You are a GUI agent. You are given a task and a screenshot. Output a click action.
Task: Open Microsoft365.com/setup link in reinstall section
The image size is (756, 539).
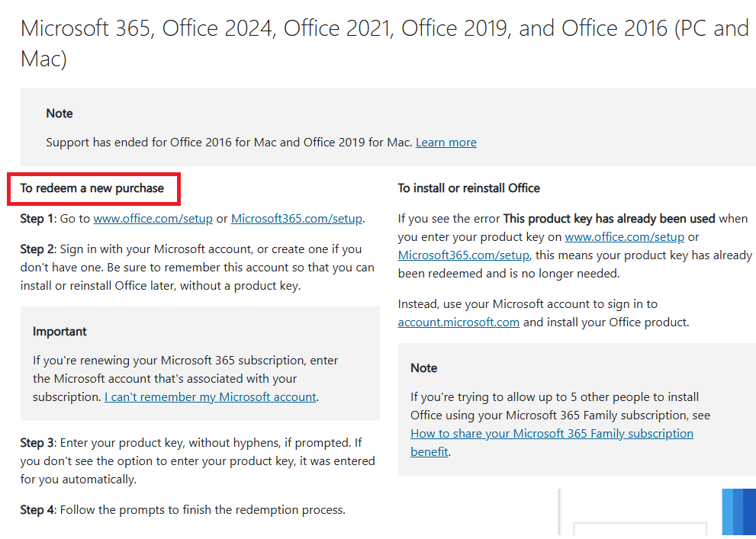coord(463,255)
